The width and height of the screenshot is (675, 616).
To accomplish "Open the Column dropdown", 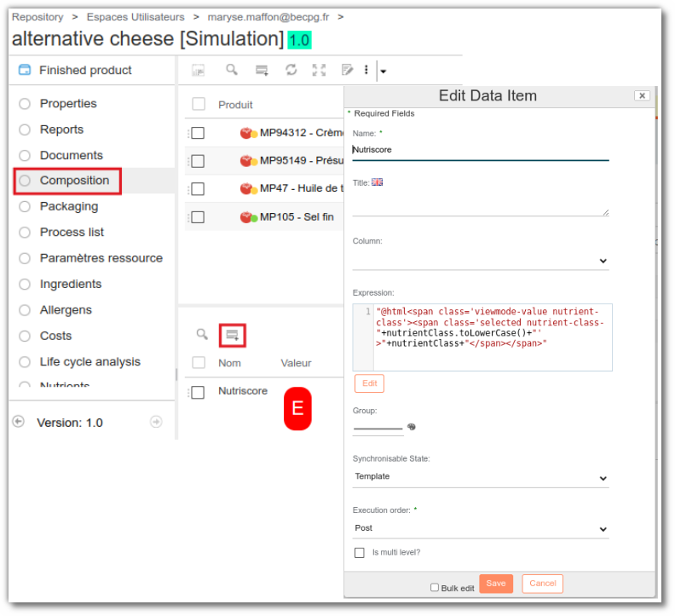I will (481, 261).
